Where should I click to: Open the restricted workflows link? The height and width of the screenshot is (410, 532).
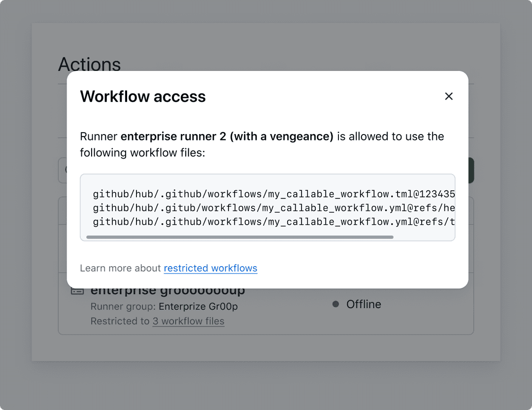point(210,268)
